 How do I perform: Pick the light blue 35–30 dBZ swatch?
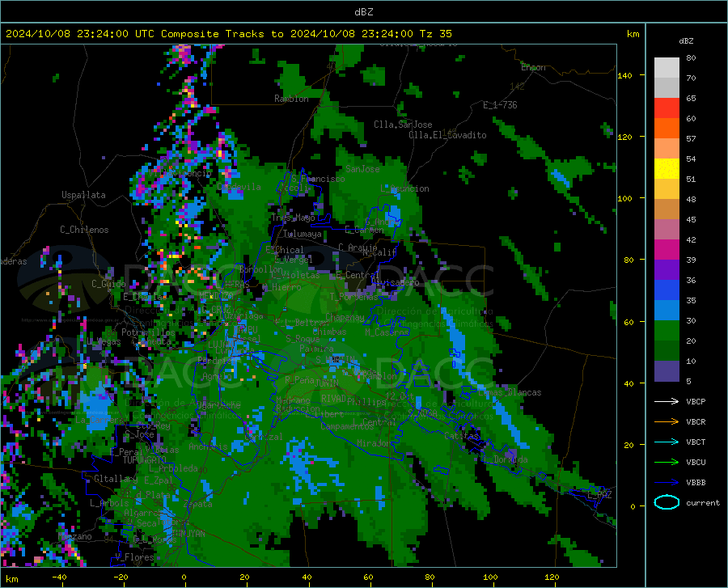coord(667,311)
